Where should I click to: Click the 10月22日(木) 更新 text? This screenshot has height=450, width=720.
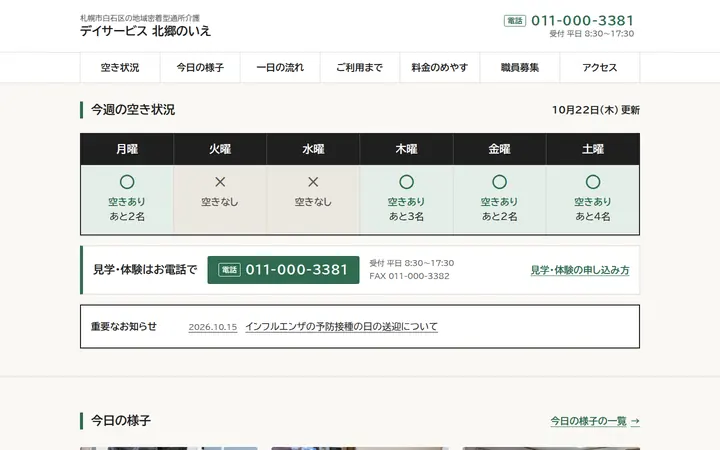596,110
